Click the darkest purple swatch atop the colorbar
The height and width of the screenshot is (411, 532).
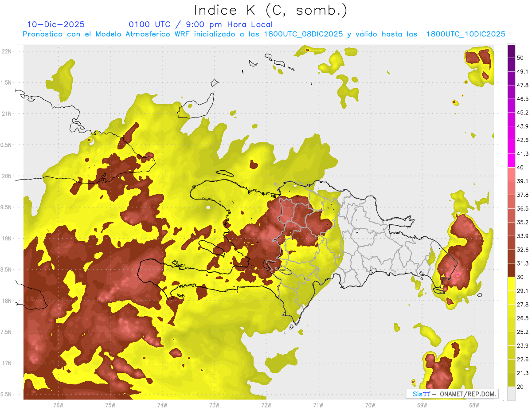(x=511, y=51)
